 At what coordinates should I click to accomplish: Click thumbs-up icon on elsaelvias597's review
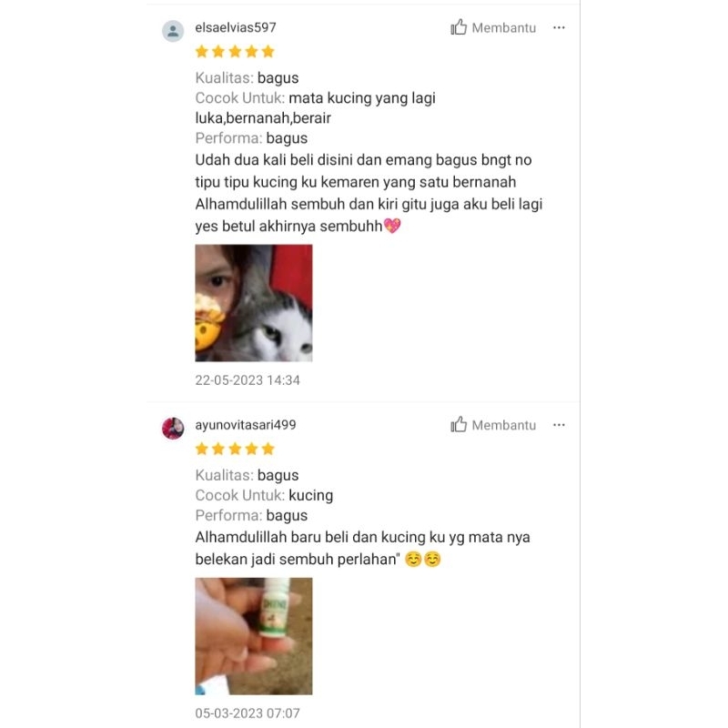tap(459, 27)
